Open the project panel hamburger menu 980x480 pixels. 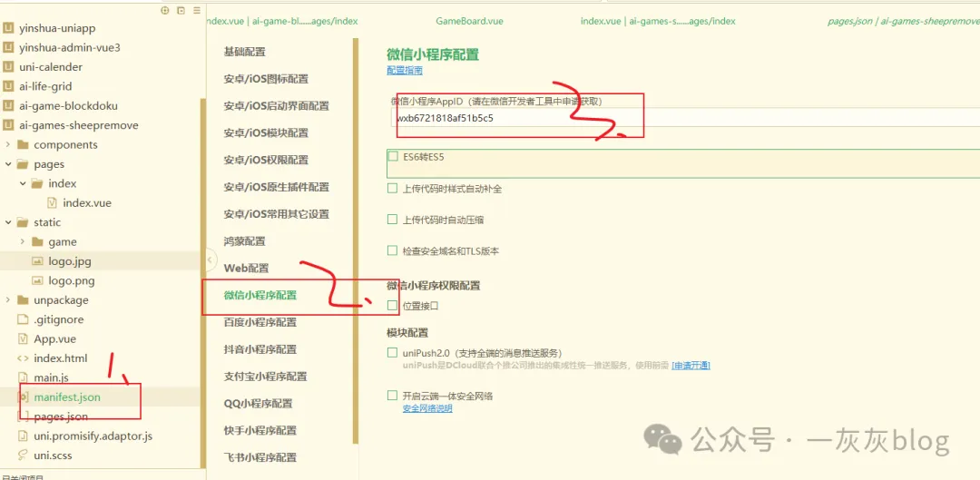[x=195, y=10]
